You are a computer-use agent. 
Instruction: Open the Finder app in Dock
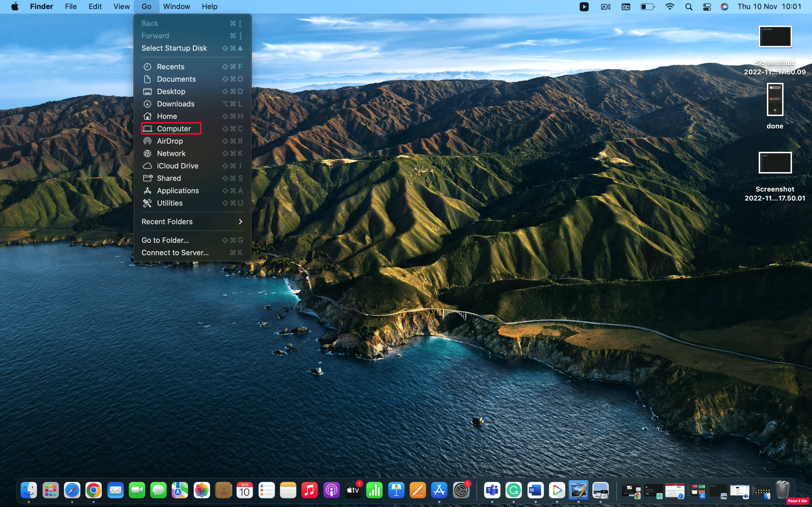[28, 491]
